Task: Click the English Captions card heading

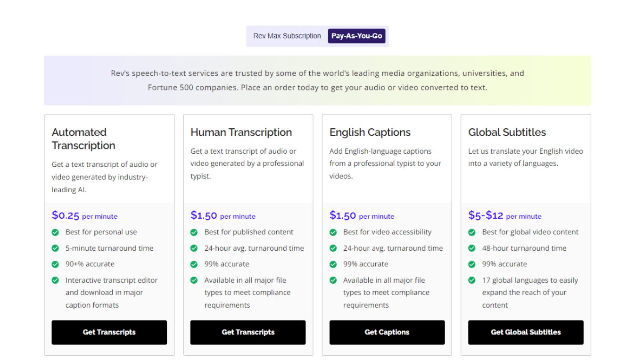Action: click(370, 132)
